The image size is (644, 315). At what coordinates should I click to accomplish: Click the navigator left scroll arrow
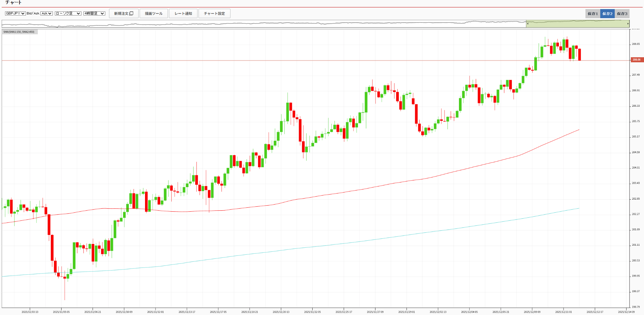point(528,24)
